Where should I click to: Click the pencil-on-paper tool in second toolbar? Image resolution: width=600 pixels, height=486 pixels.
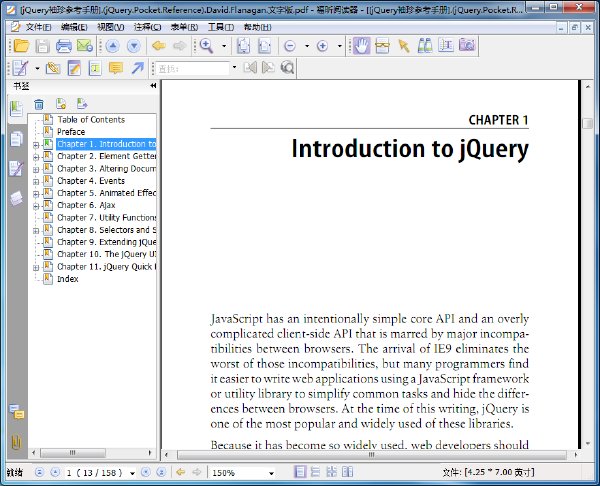(x=20, y=68)
